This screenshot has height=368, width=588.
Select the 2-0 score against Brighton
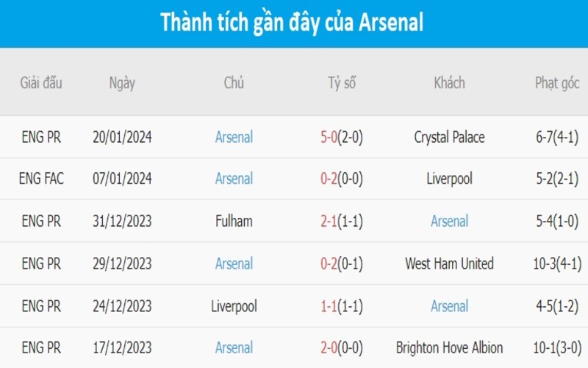pos(329,347)
